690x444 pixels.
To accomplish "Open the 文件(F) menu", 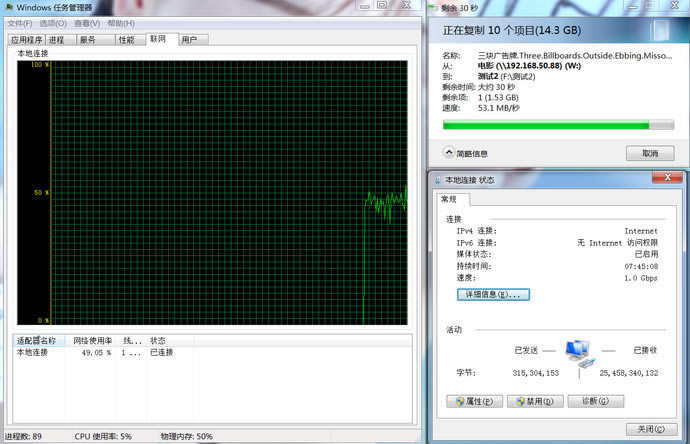I will coord(19,23).
